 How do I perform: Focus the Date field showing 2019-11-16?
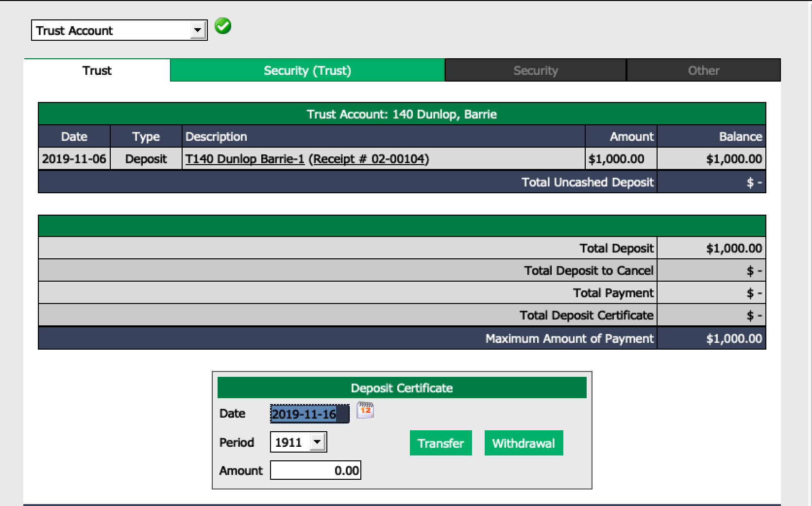pyautogui.click(x=309, y=414)
